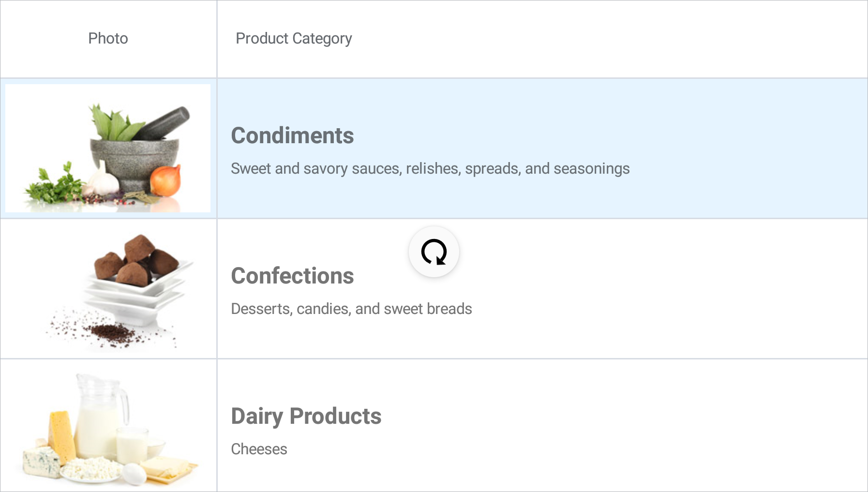
Task: Click the garlic bulb in Condiments photo
Action: tap(103, 180)
